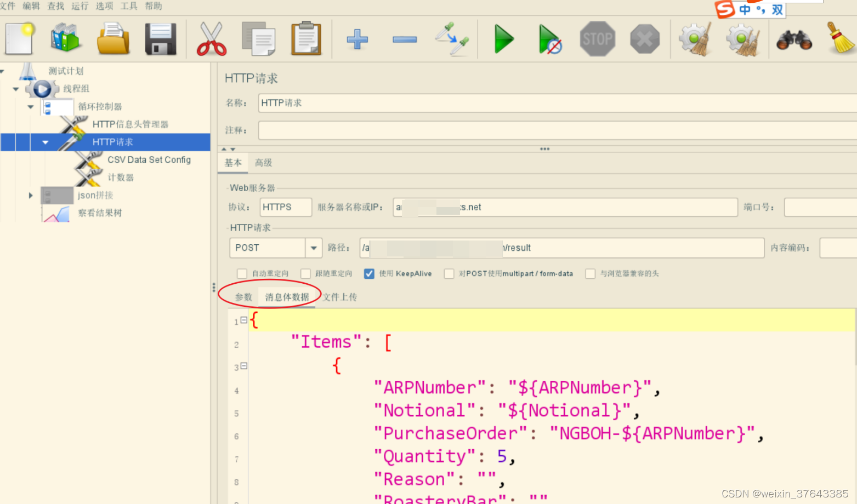The image size is (857, 504).
Task: Switch to the 文件上传 tab
Action: [339, 297]
